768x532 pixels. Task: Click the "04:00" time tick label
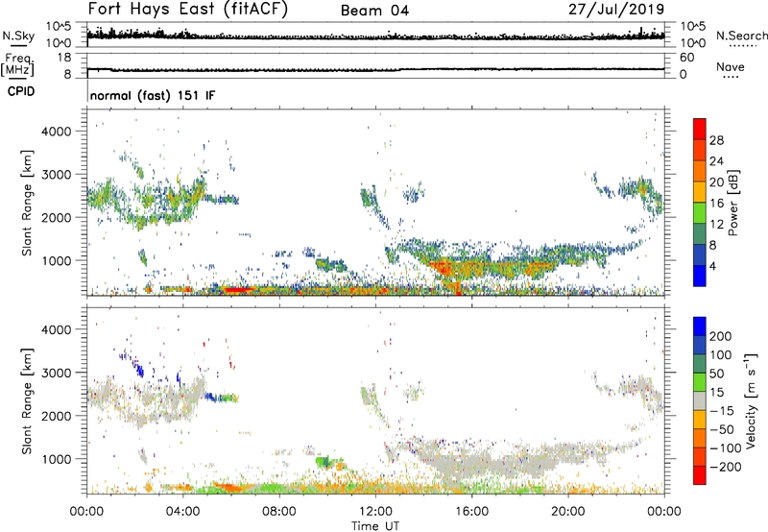[x=183, y=512]
